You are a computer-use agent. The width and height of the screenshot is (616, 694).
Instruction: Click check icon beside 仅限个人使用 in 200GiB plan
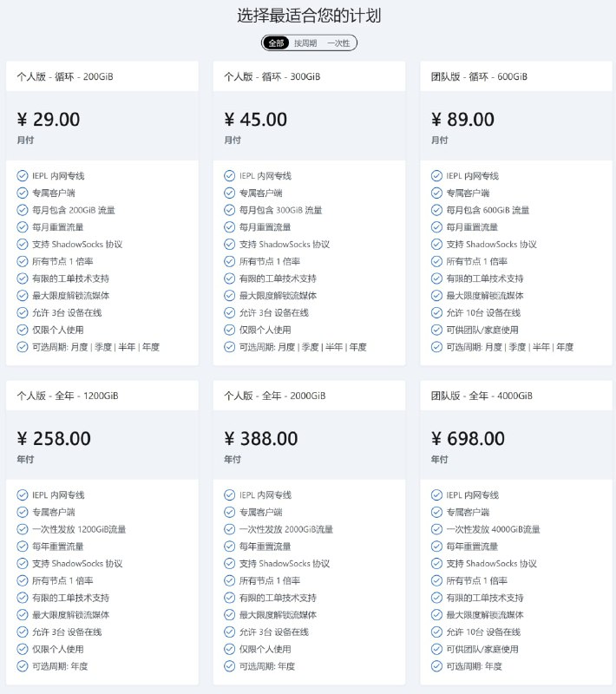pos(23,331)
